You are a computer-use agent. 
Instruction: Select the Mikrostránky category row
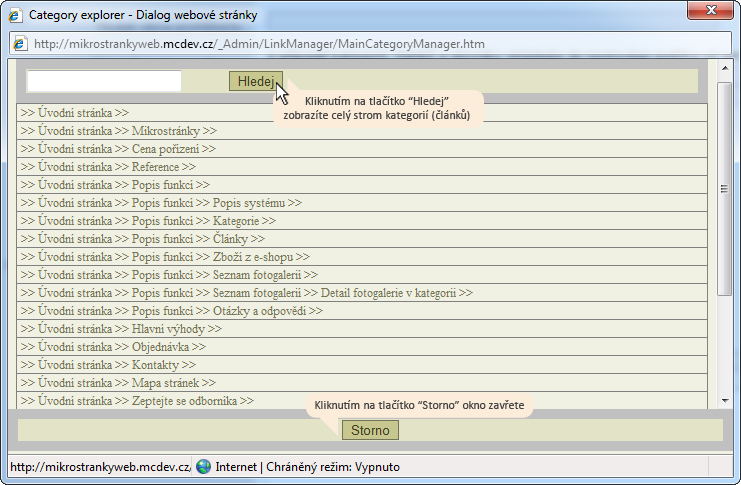click(x=362, y=131)
